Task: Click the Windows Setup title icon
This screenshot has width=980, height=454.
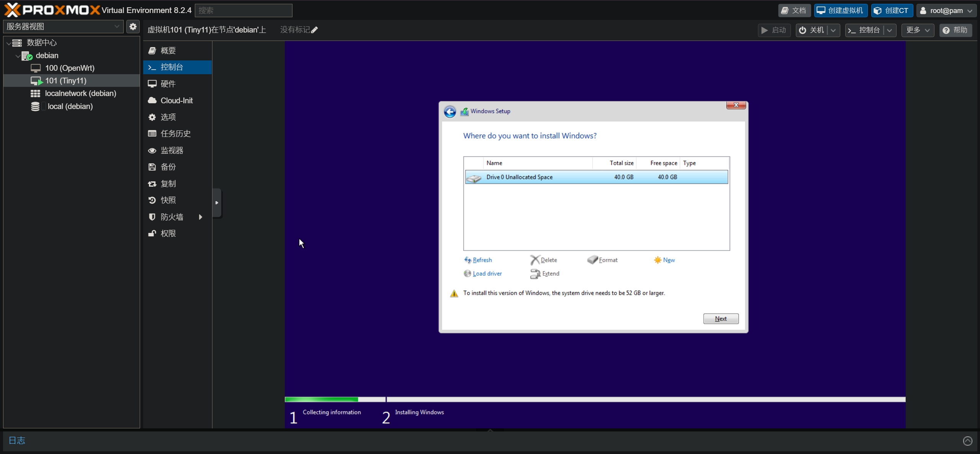Action: pyautogui.click(x=464, y=112)
